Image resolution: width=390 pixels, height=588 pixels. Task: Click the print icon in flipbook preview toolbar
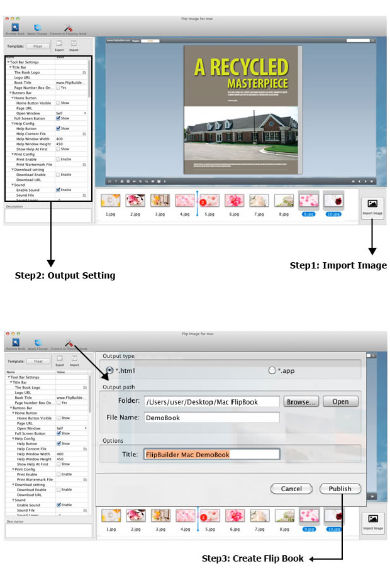click(x=122, y=181)
